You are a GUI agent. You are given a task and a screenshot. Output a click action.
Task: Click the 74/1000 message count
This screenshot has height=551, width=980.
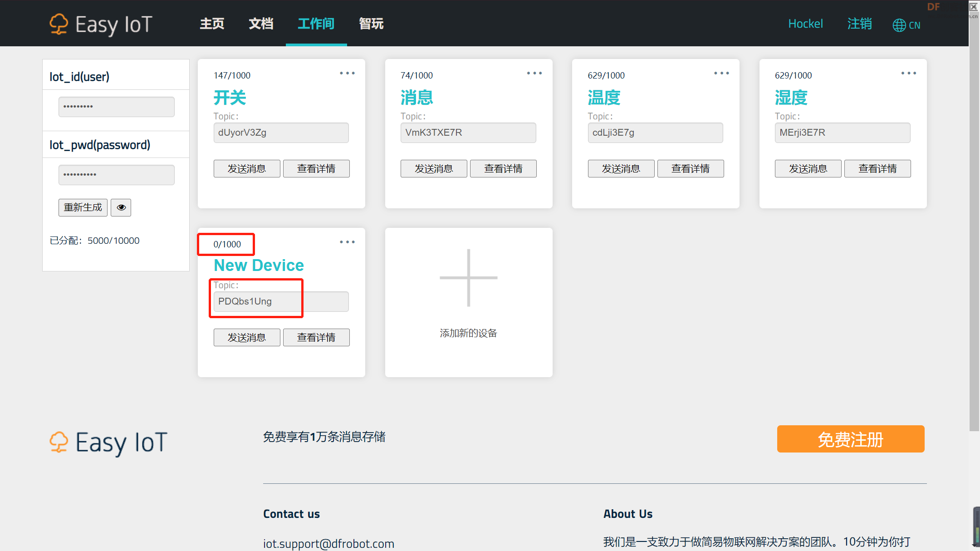[416, 75]
